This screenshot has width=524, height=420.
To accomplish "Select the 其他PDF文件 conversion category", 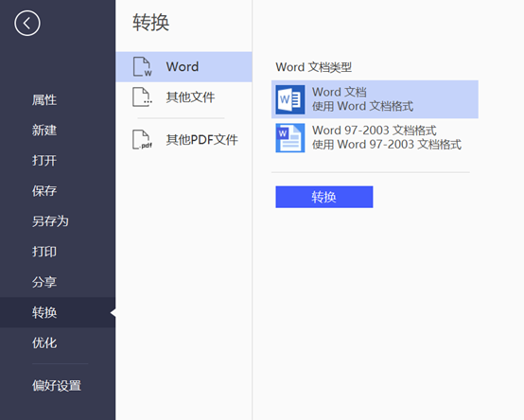I will coord(183,139).
